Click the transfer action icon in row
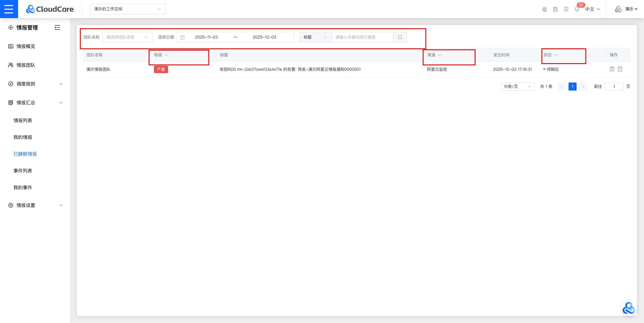644x323 pixels. (x=620, y=69)
